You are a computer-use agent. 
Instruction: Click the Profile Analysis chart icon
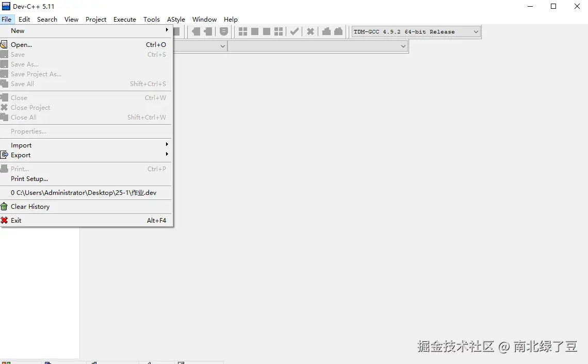click(x=326, y=31)
